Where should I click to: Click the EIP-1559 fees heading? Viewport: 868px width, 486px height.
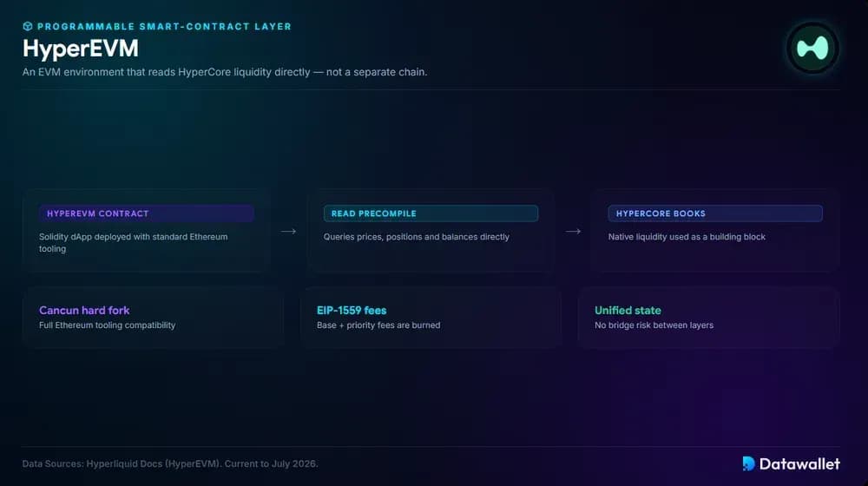[352, 311]
